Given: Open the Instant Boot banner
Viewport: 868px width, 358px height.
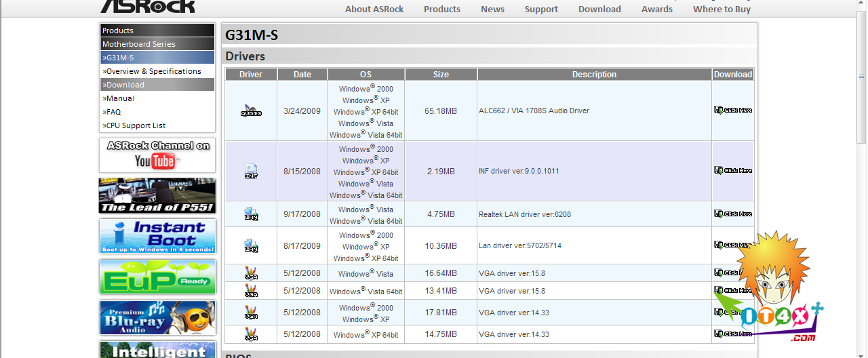Looking at the screenshot, I should (x=157, y=237).
